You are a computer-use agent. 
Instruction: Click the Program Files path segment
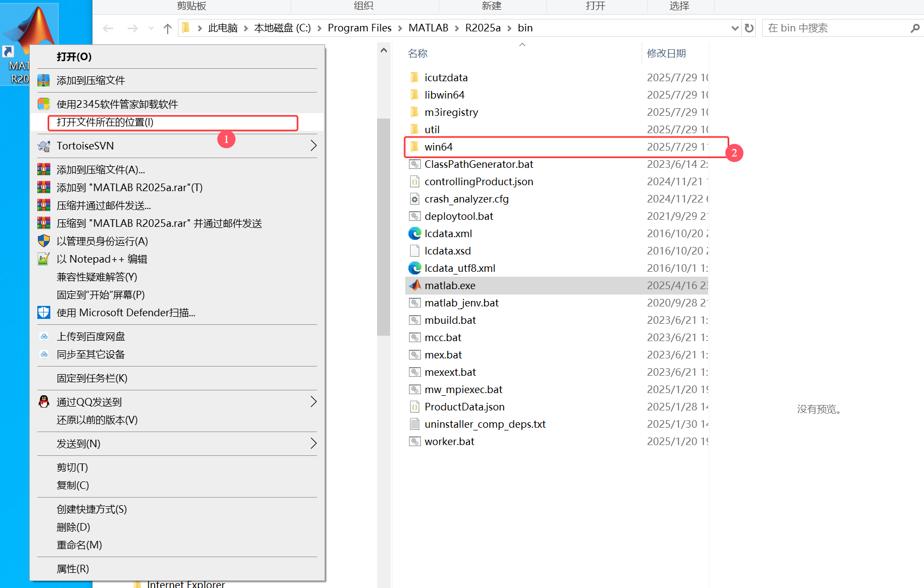[x=360, y=28]
